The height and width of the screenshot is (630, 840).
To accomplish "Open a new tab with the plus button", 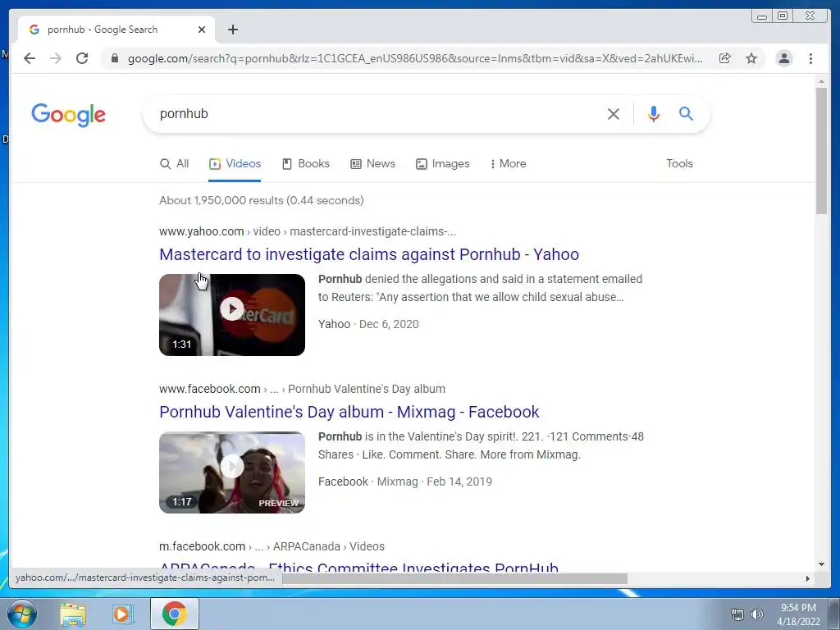I will click(232, 30).
